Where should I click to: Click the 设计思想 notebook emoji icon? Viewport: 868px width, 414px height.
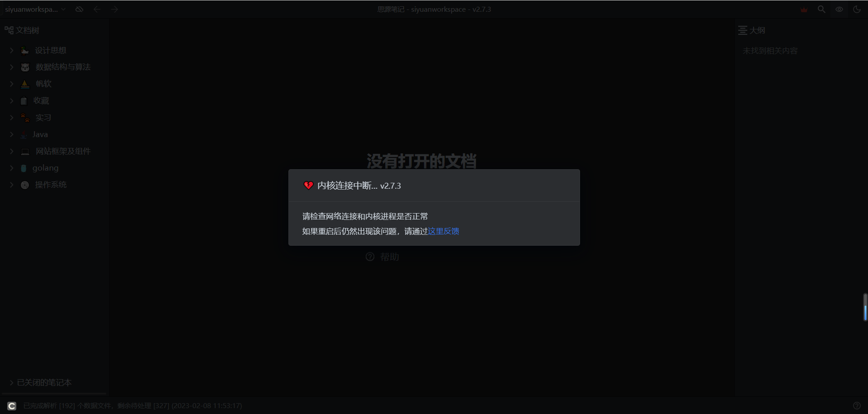[25, 50]
